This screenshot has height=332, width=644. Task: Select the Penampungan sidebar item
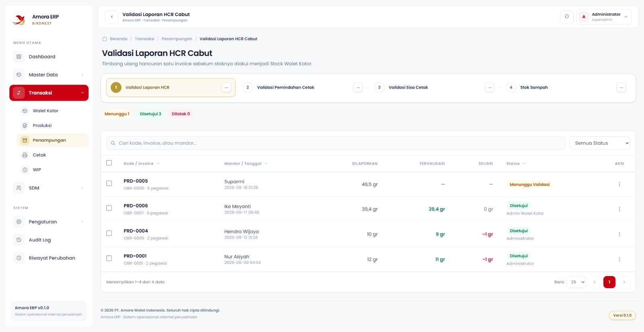pyautogui.click(x=53, y=140)
